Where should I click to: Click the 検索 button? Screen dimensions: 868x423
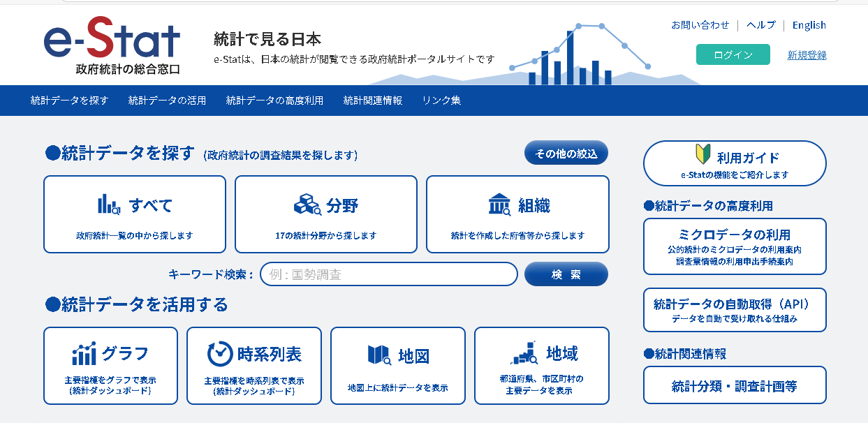566,274
